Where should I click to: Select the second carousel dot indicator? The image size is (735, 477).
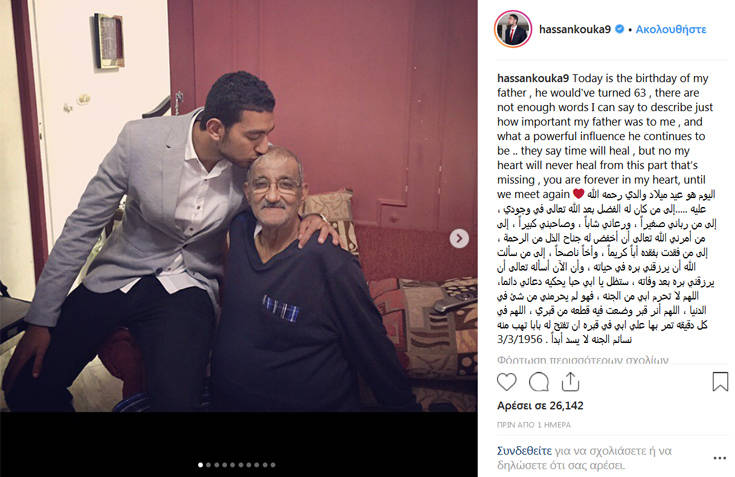[x=209, y=465]
